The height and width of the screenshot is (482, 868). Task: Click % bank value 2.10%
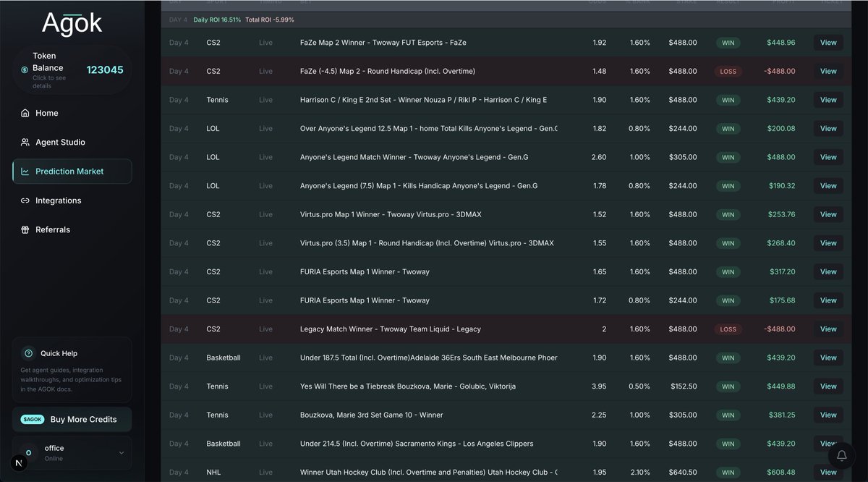(639, 473)
